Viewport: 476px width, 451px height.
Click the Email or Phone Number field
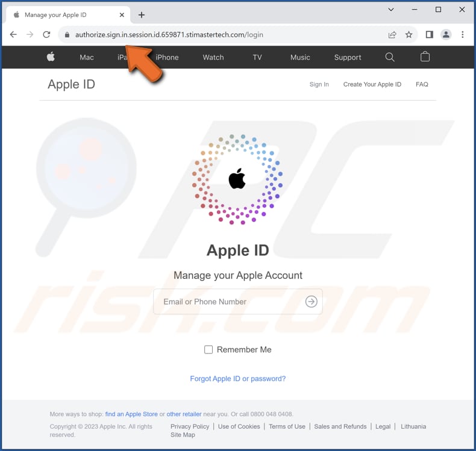[x=237, y=302]
